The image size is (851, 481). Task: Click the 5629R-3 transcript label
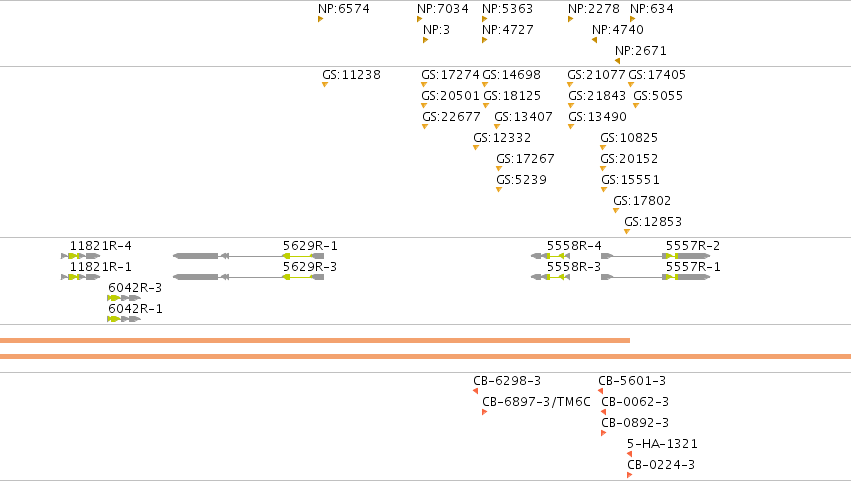point(310,268)
